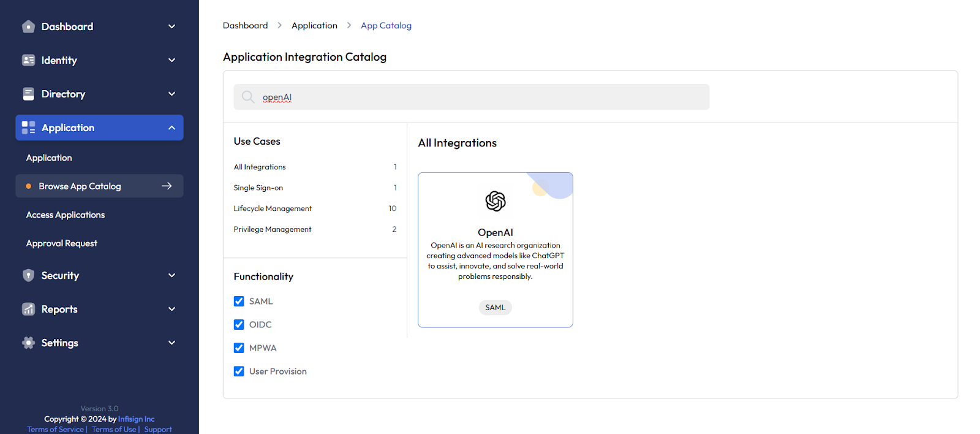
Task: Uncheck the OIDC functionality checkbox
Action: 239,324
